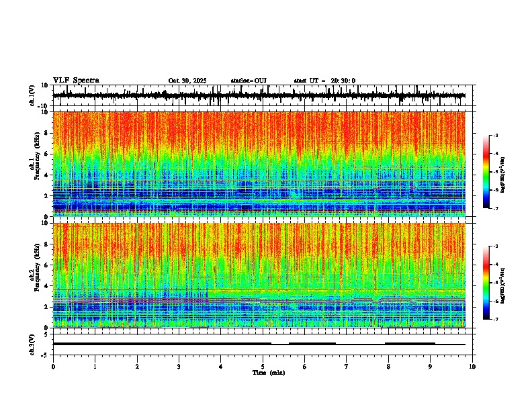Click the "-7" label on ch.2 colorbar
This screenshot has height=411, width=532.
495,319
